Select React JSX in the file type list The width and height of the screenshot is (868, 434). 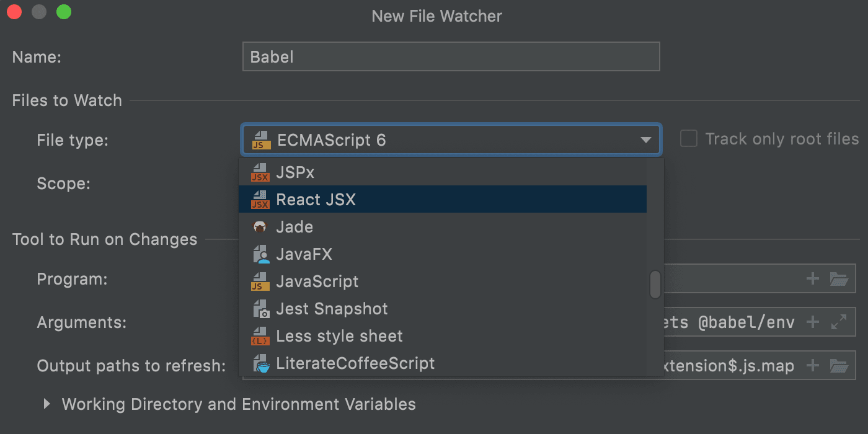[x=443, y=200]
